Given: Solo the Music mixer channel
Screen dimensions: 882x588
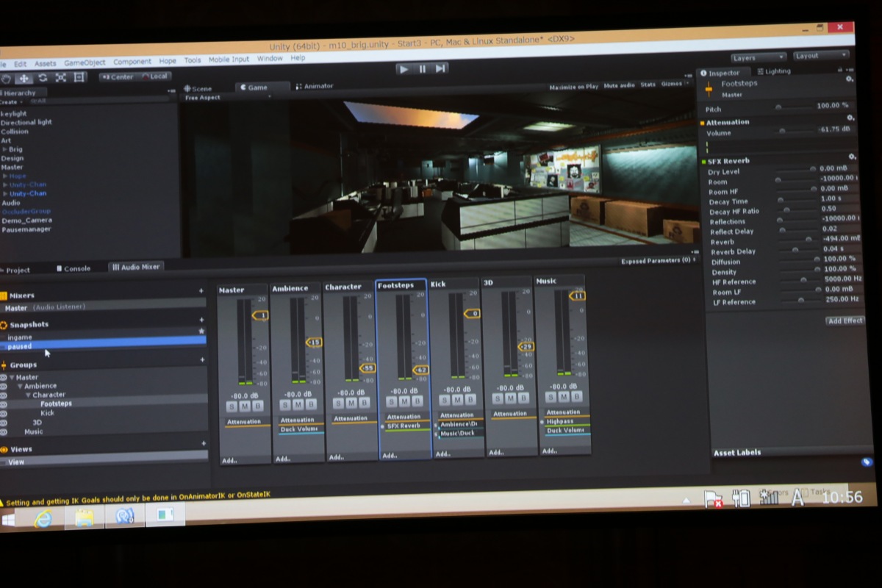Looking at the screenshot, I should [550, 398].
